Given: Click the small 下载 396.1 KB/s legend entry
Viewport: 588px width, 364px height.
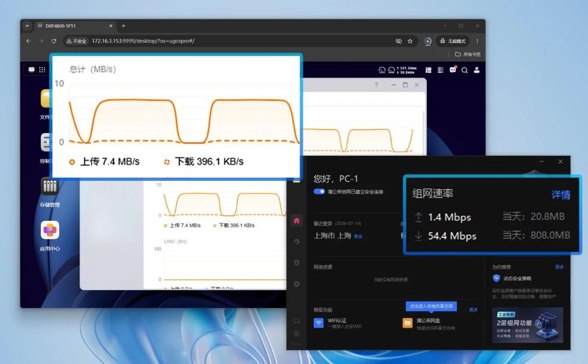Looking at the screenshot, I should pyautogui.click(x=234, y=225).
